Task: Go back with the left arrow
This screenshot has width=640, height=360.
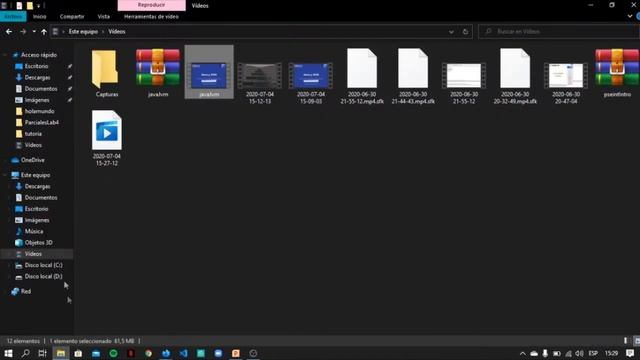Action: tap(9, 31)
